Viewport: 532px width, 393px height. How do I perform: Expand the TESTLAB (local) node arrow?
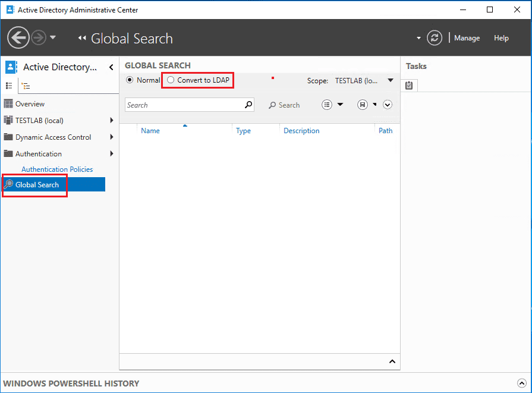click(x=112, y=120)
